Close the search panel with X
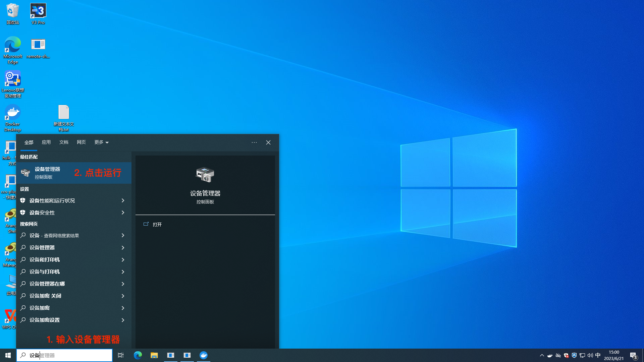This screenshot has width=644, height=362. click(x=268, y=142)
